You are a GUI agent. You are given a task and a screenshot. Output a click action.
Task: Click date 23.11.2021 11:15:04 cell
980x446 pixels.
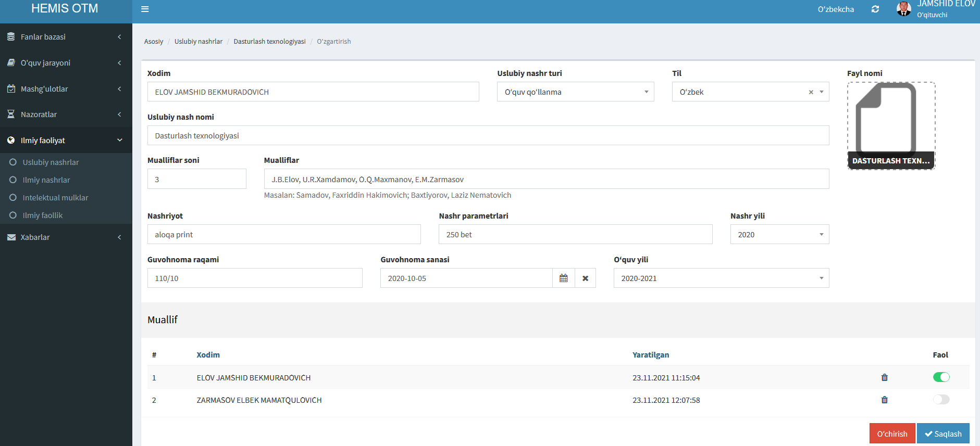point(666,378)
